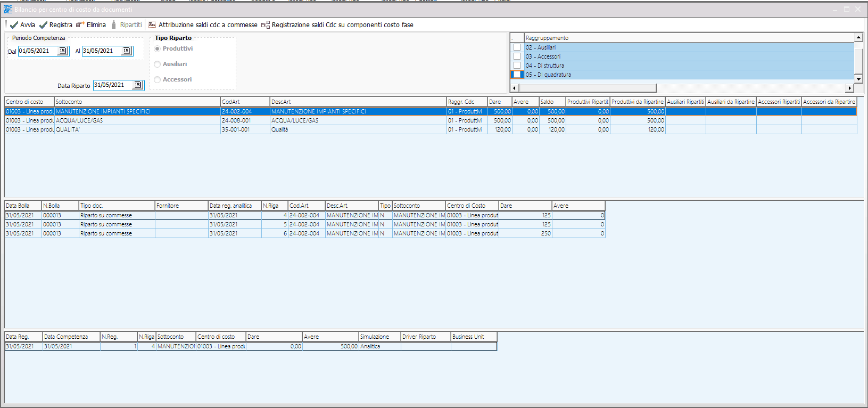Click the Elimina toolbar button

[91, 25]
